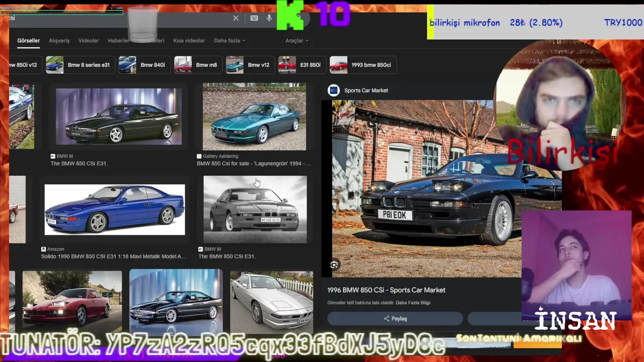Viewport: 644px width, 362px height.
Task: Open the black BMW thumbnail in bottom row
Action: [x=176, y=301]
